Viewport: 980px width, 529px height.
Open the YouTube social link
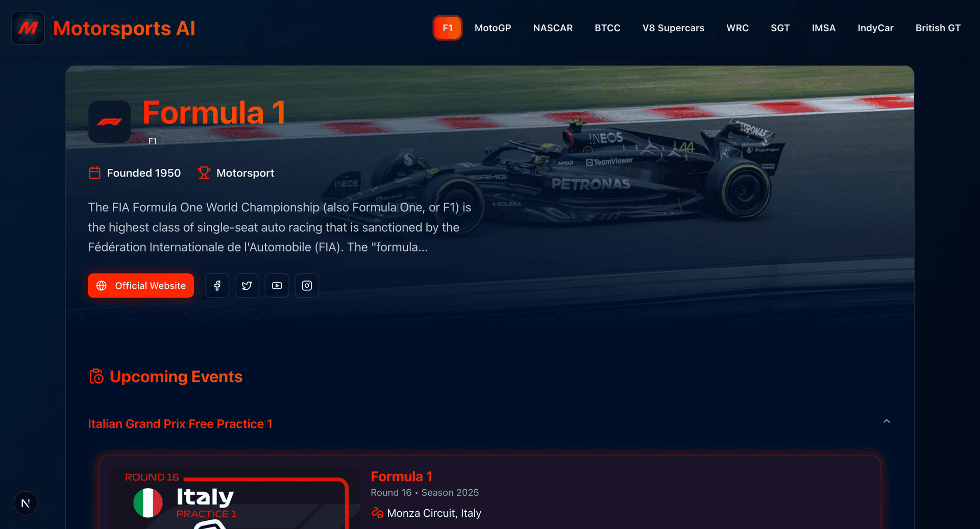coord(277,286)
